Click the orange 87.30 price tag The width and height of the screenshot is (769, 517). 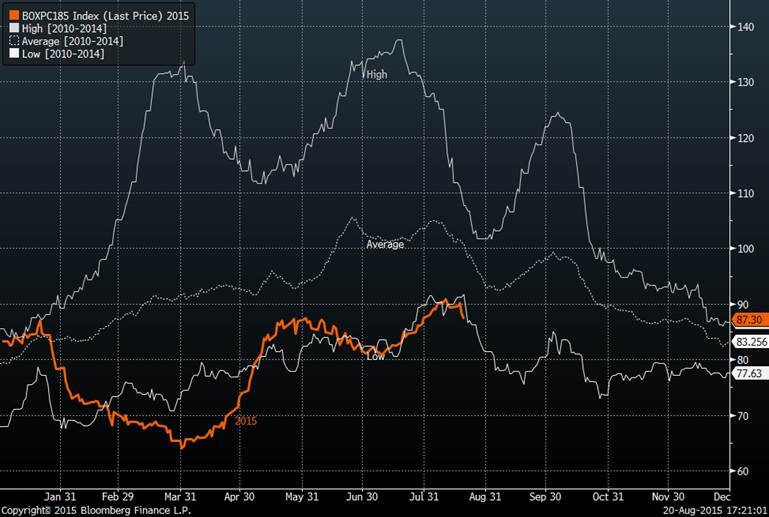[x=748, y=319]
